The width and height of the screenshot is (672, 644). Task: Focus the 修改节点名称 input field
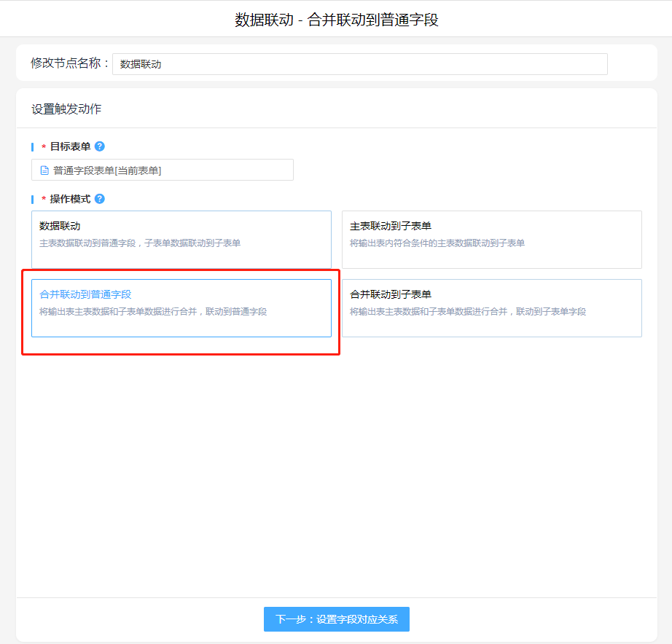(x=359, y=64)
